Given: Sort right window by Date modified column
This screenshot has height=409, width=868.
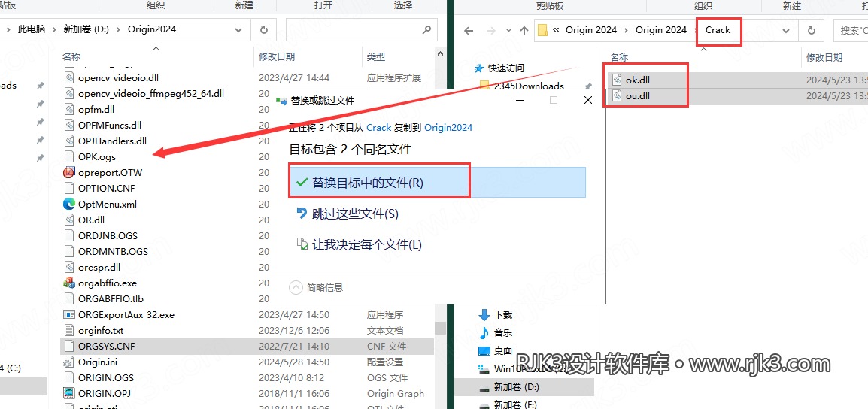Looking at the screenshot, I should click(x=824, y=57).
